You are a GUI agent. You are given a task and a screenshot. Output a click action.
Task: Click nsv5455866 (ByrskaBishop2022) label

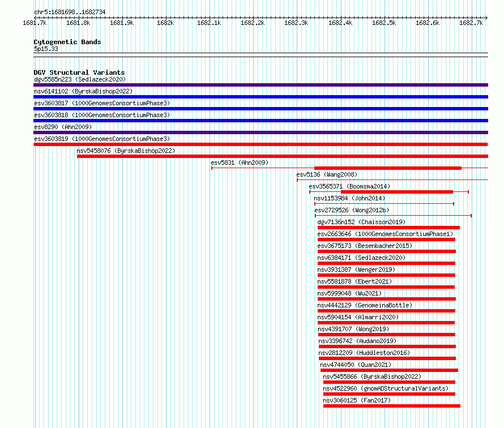(x=372, y=376)
